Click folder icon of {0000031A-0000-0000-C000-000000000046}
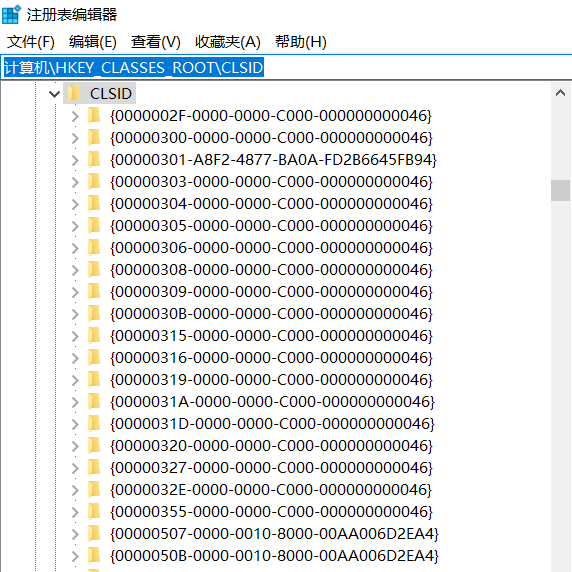Screen dimensions: 572x572 pos(94,401)
